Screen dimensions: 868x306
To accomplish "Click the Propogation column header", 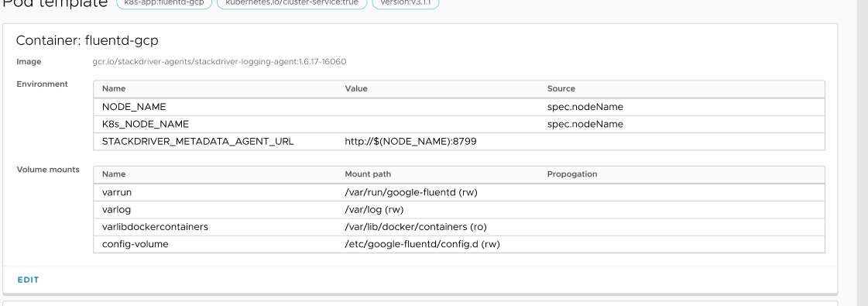I will coord(572,174).
